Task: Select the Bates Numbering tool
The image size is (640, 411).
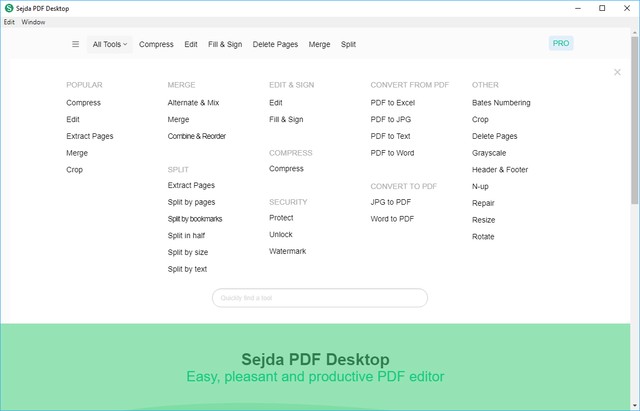Action: [501, 103]
